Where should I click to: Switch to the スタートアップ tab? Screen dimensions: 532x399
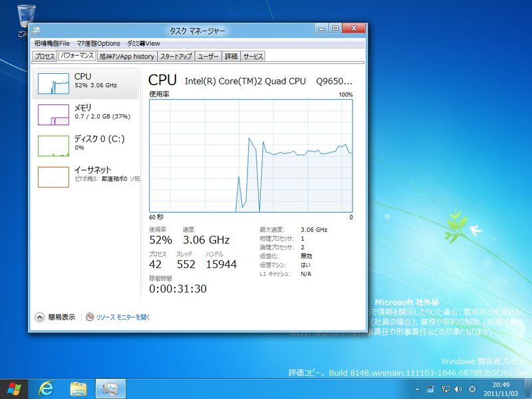[x=176, y=57]
